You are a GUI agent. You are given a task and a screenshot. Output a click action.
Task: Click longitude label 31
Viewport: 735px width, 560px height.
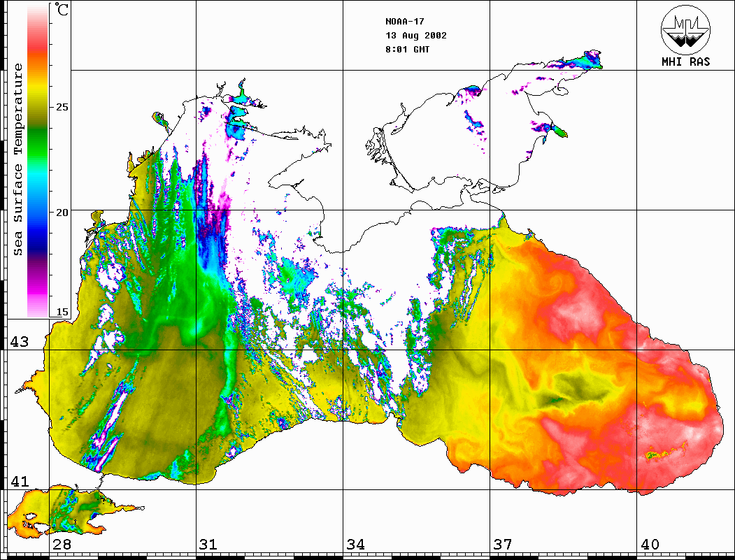(208, 545)
